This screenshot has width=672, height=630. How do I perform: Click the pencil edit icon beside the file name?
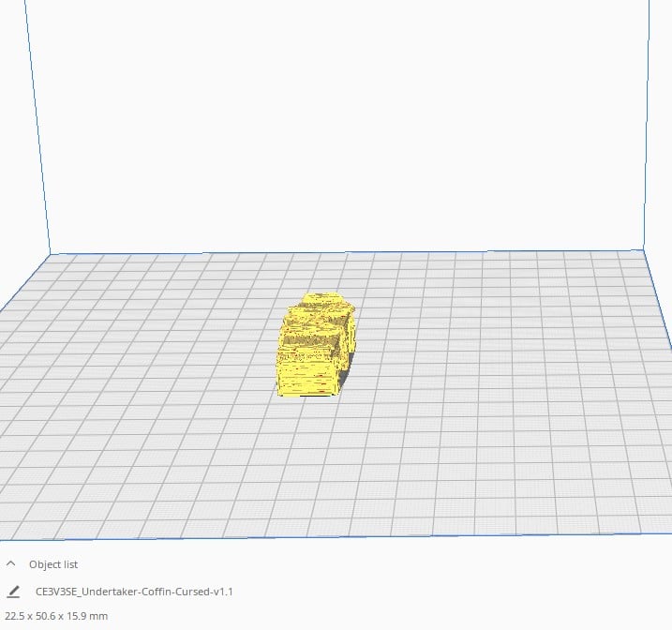(x=13, y=592)
